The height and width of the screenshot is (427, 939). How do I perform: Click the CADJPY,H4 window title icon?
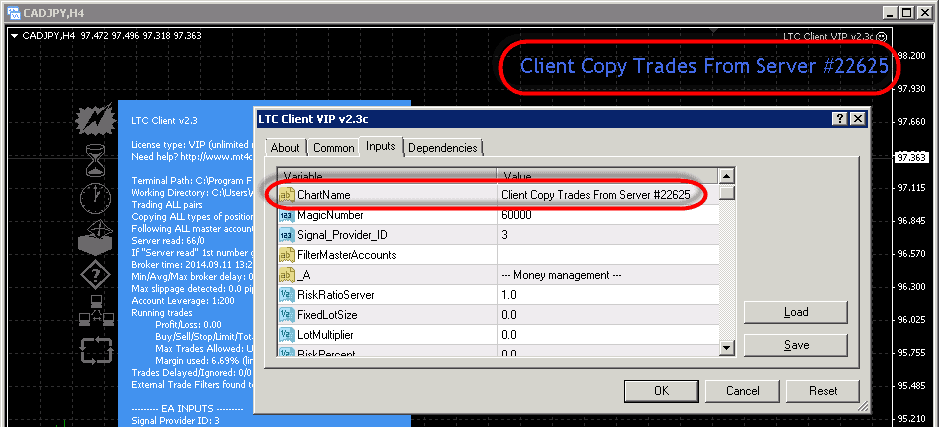click(x=13, y=11)
